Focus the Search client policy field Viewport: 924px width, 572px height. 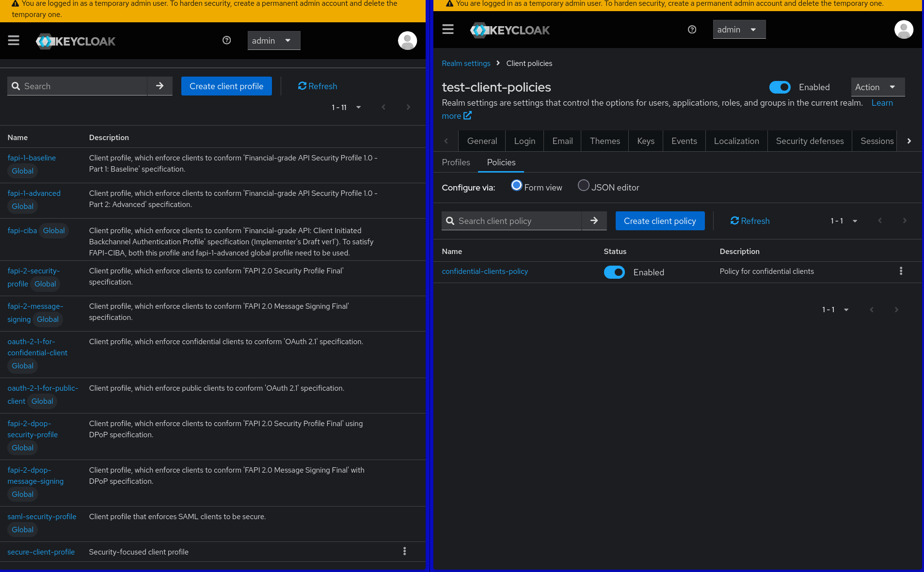coord(511,221)
